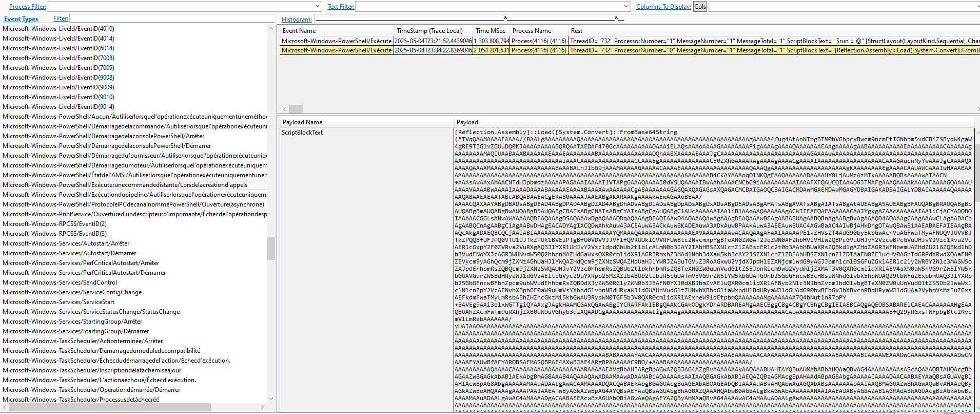This screenshot has width=980, height=414.
Task: Click the Event Types link
Action: click(21, 19)
